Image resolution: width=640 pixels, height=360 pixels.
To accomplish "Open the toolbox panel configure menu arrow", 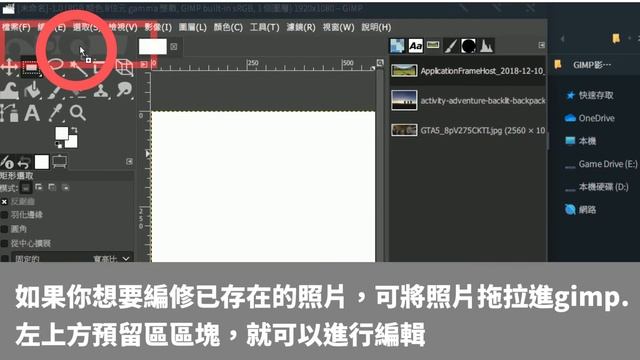I will (x=143, y=64).
